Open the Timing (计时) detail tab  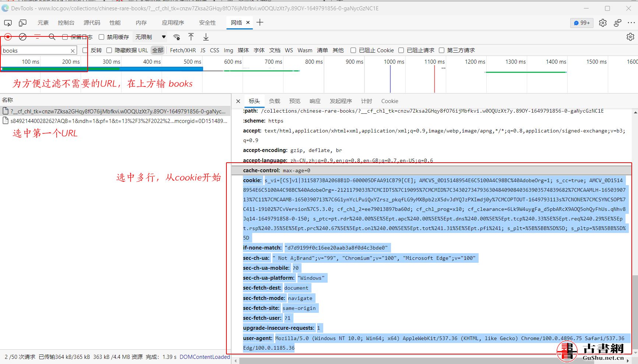tap(366, 101)
